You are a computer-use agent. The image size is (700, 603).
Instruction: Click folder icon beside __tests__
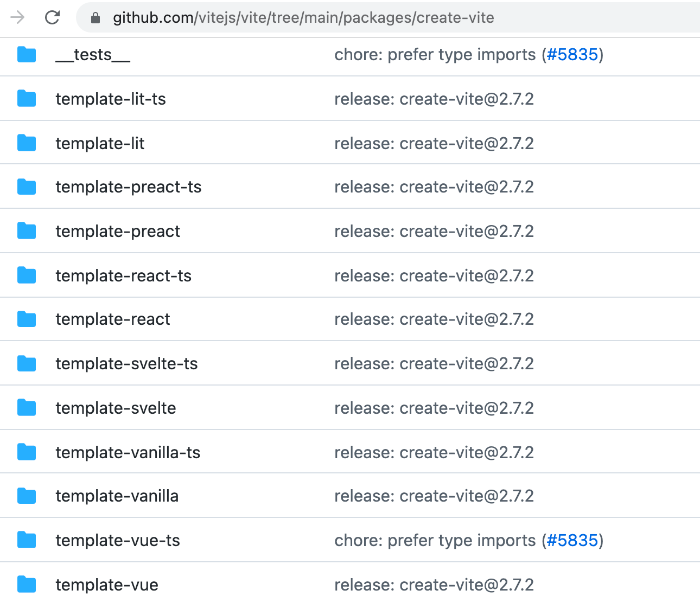pos(27,55)
